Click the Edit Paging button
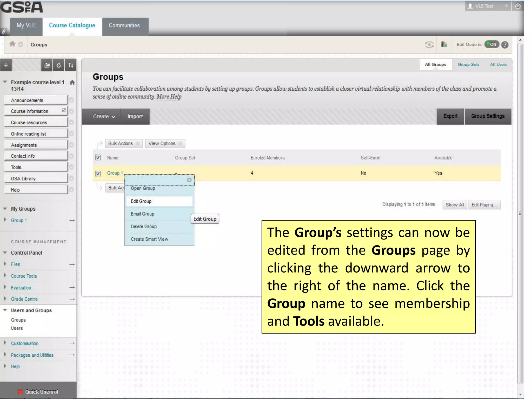 pyautogui.click(x=484, y=205)
